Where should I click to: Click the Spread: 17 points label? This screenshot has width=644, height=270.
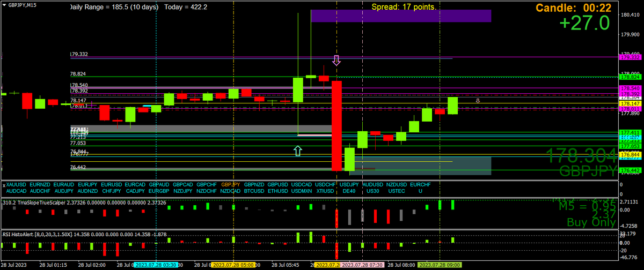(404, 7)
